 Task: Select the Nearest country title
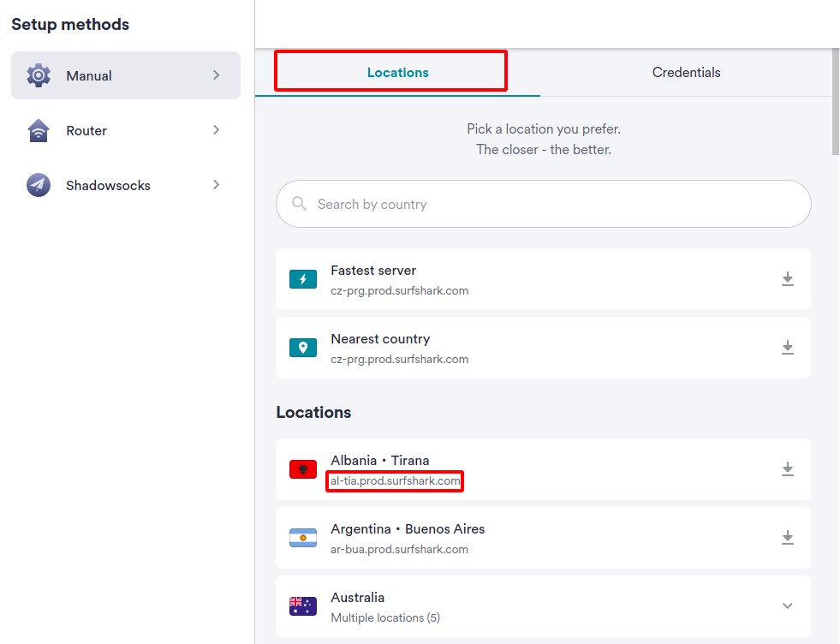(x=380, y=339)
